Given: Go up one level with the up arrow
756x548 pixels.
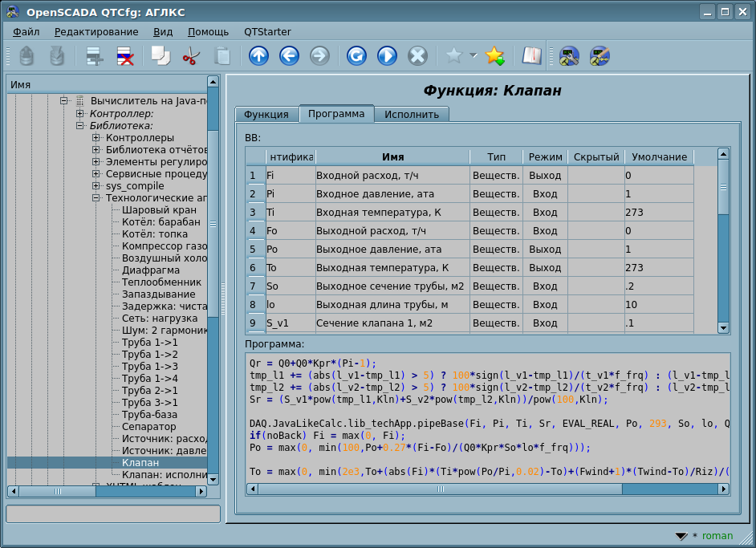Looking at the screenshot, I should (258, 56).
